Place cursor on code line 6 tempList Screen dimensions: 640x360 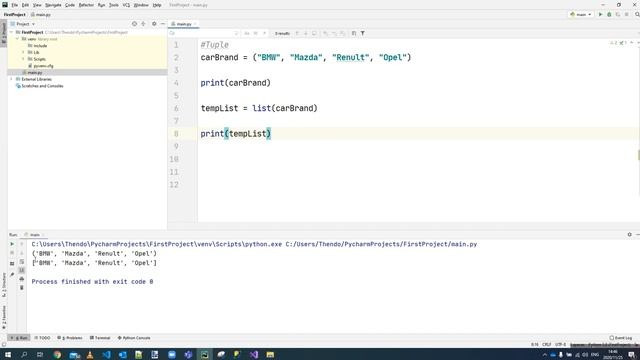(x=219, y=108)
